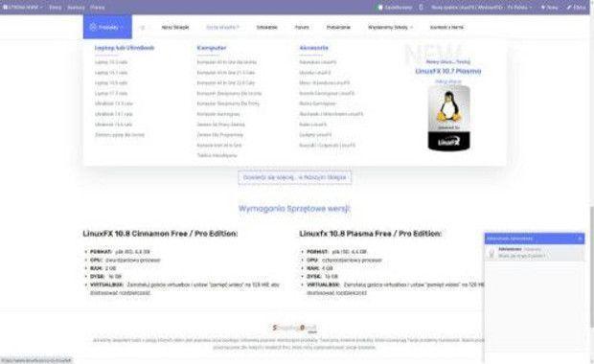Open the LinuxFX 10.7 Plasma link

pyautogui.click(x=448, y=71)
